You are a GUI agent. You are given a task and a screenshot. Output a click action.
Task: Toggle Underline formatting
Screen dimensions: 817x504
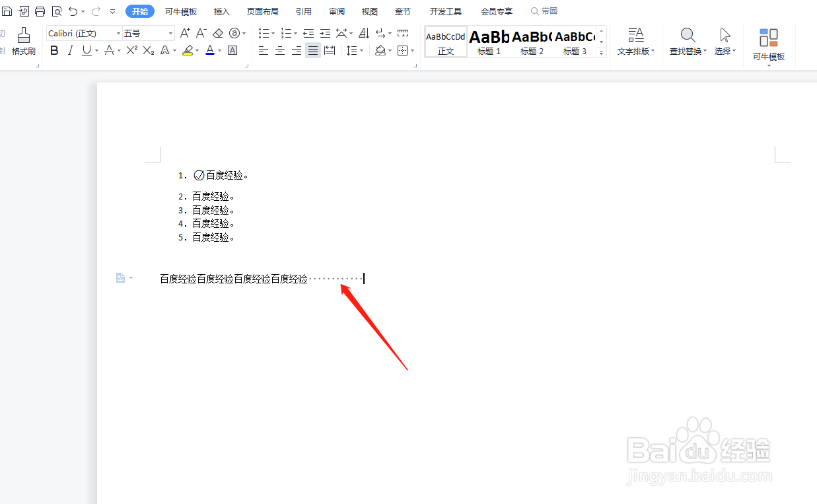coord(87,50)
